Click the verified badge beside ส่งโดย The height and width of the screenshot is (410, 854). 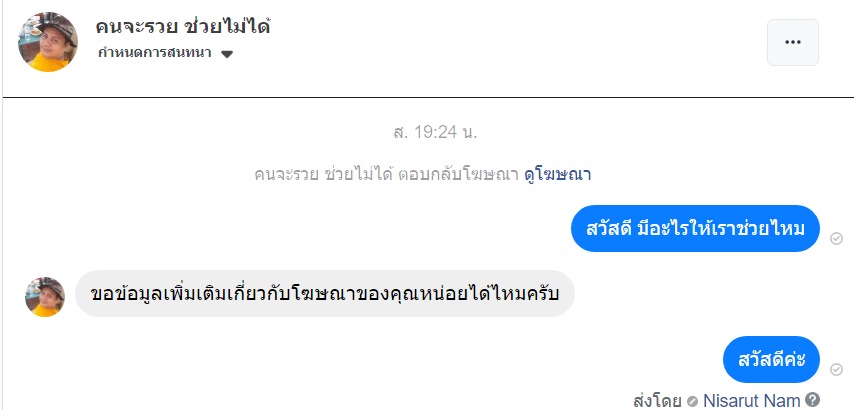(692, 401)
